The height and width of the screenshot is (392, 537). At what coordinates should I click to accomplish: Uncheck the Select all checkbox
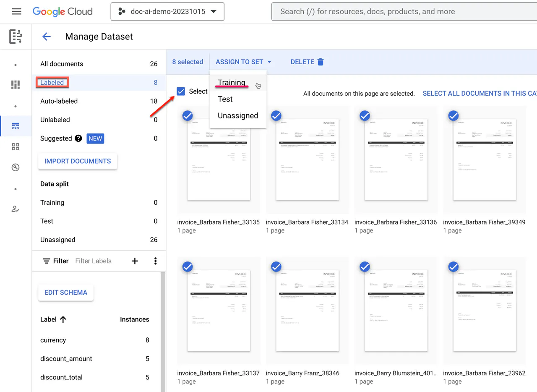tap(181, 91)
